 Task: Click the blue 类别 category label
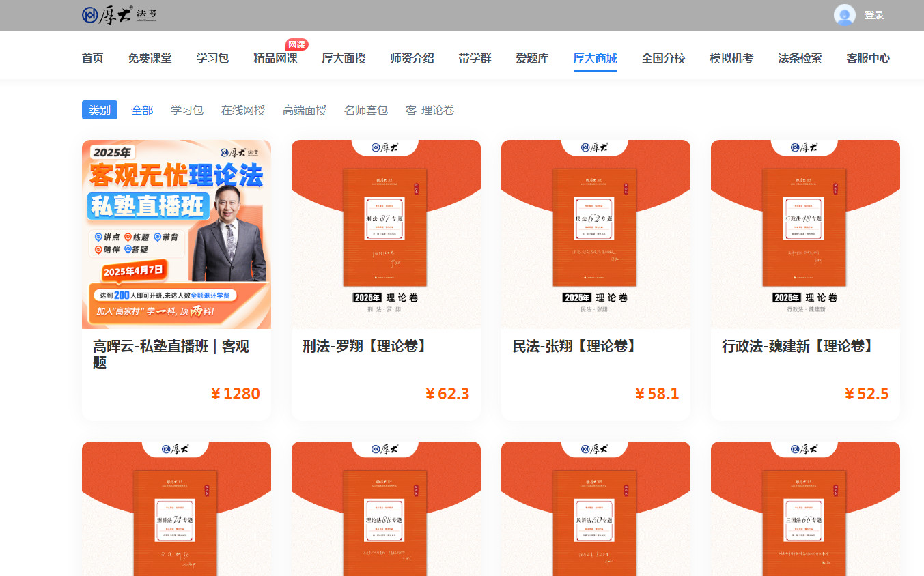100,110
